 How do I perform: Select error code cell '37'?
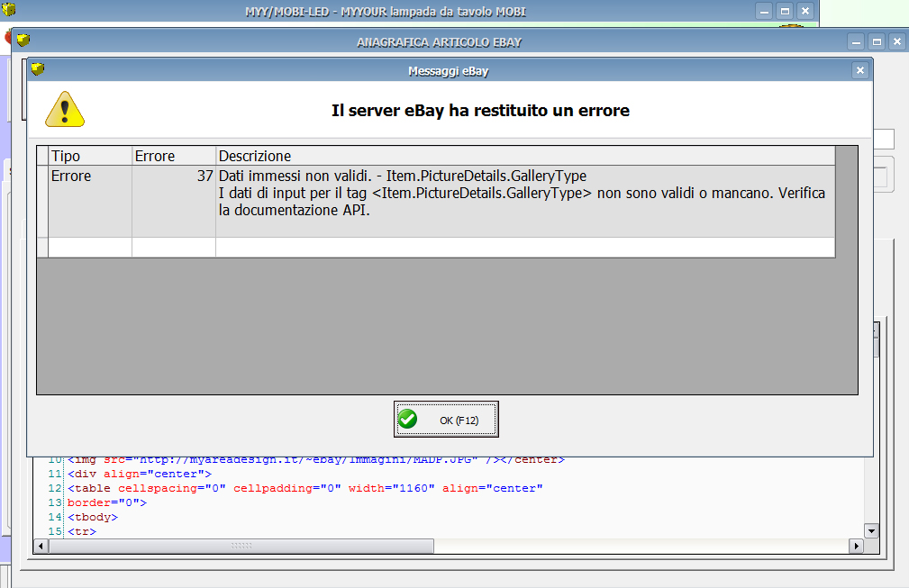click(x=174, y=201)
